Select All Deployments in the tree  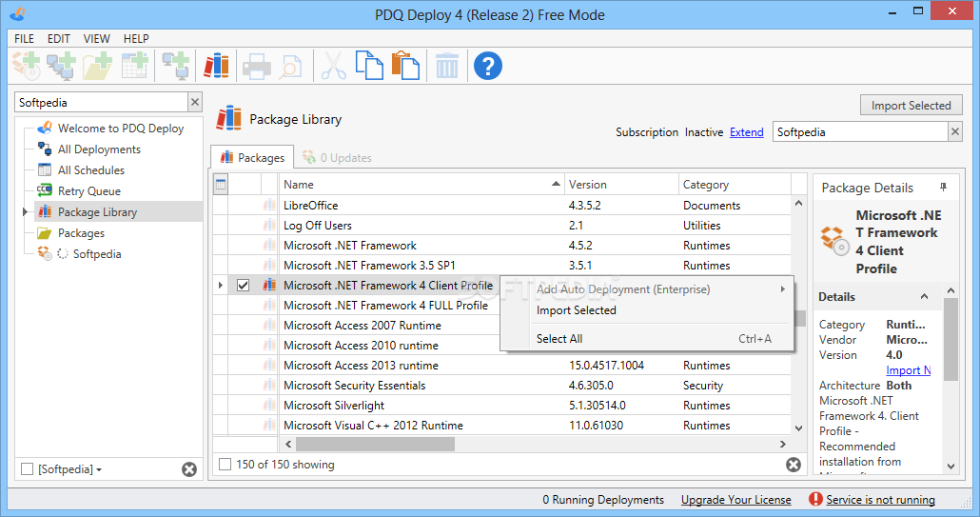coord(99,149)
